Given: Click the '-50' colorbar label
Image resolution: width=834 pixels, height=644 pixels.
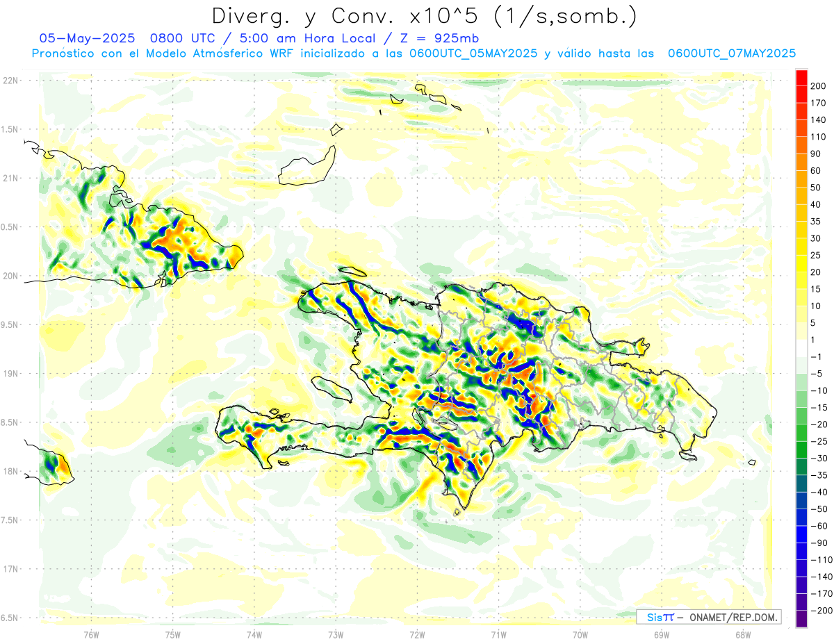Looking at the screenshot, I should (819, 510).
